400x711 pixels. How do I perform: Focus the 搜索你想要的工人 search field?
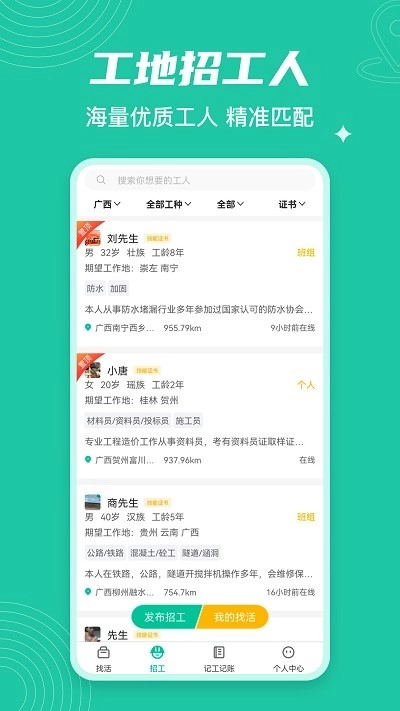pos(200,180)
